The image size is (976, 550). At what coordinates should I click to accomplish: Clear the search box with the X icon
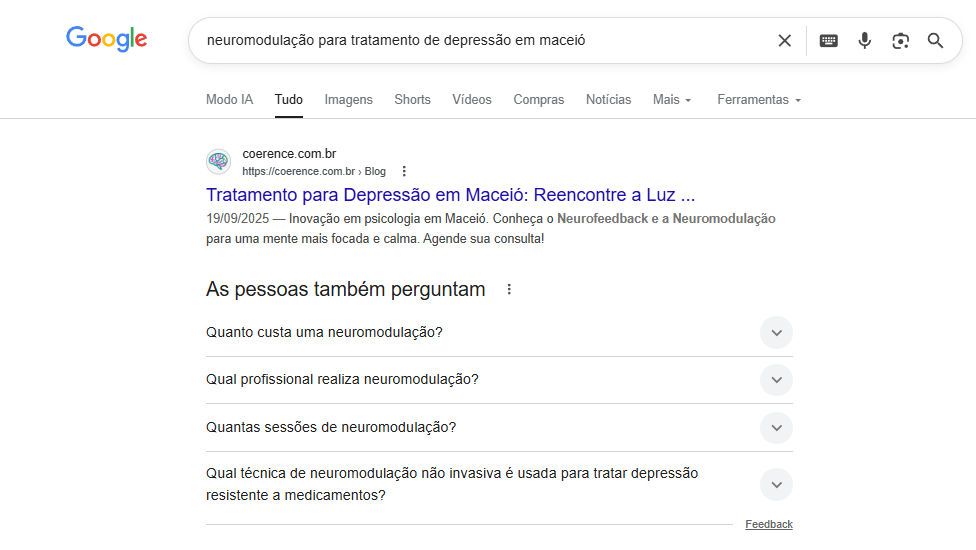point(784,40)
